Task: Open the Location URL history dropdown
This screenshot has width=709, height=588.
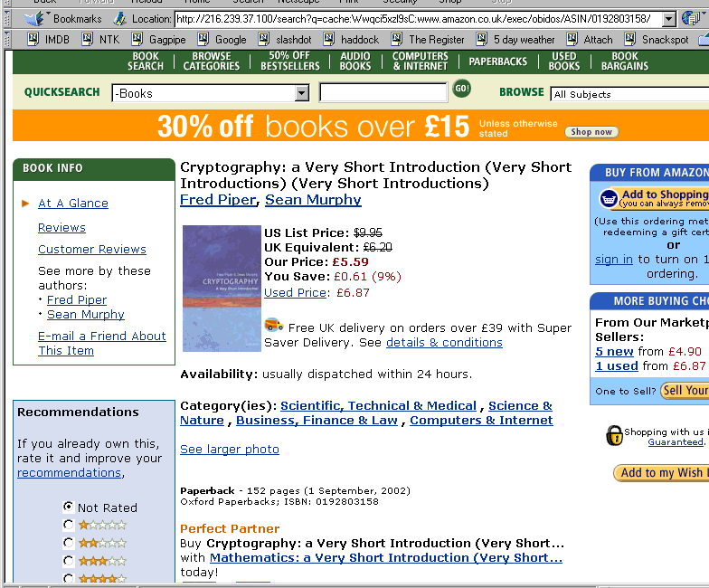Action: [x=669, y=19]
